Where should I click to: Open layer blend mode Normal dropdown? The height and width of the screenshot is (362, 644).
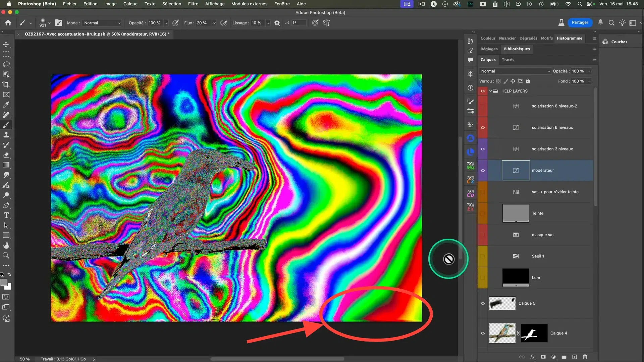point(515,71)
